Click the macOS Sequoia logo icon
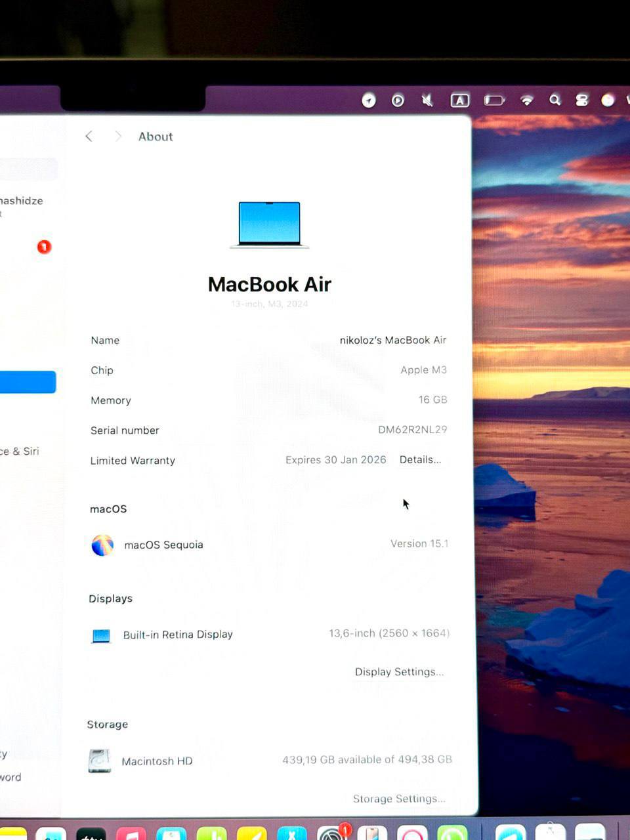The width and height of the screenshot is (630, 840). [102, 545]
